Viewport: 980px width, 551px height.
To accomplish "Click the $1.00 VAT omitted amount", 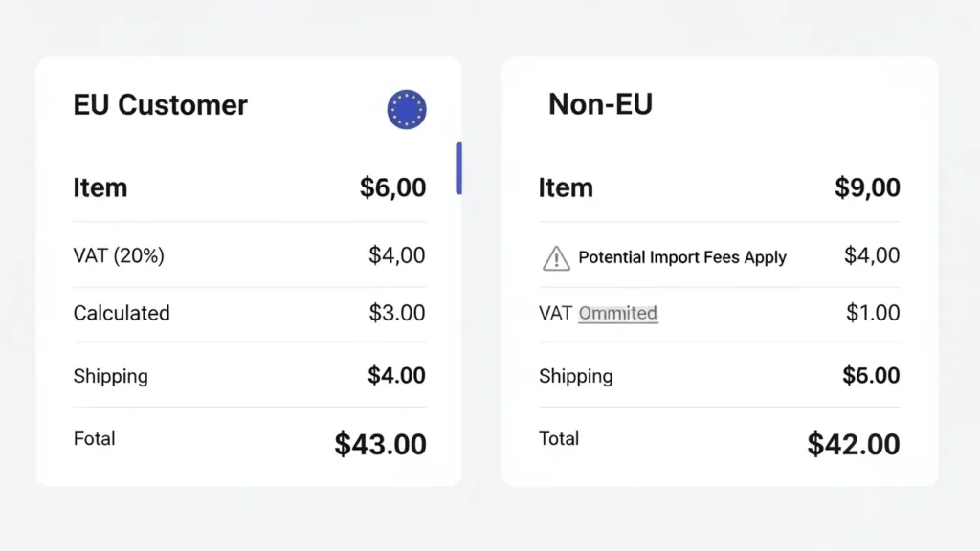I will tap(873, 313).
